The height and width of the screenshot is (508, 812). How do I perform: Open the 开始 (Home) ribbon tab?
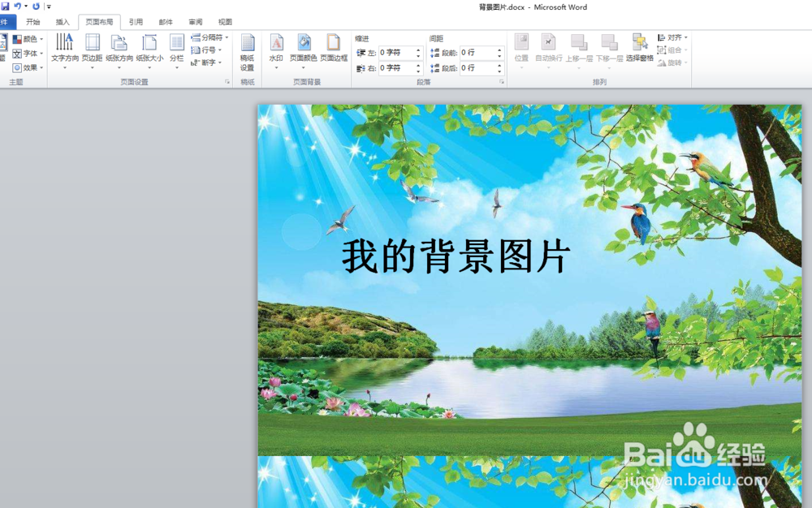[33, 22]
